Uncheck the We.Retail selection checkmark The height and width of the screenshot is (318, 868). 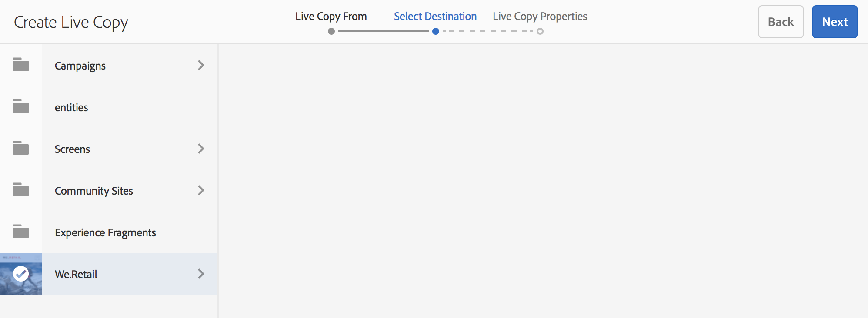[21, 274]
